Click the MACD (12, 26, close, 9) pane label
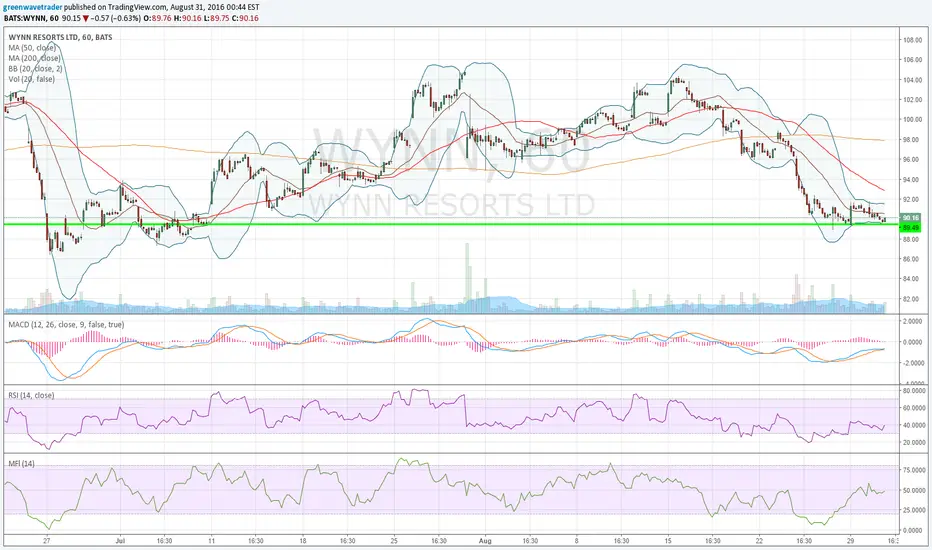The image size is (932, 550). (x=66, y=325)
